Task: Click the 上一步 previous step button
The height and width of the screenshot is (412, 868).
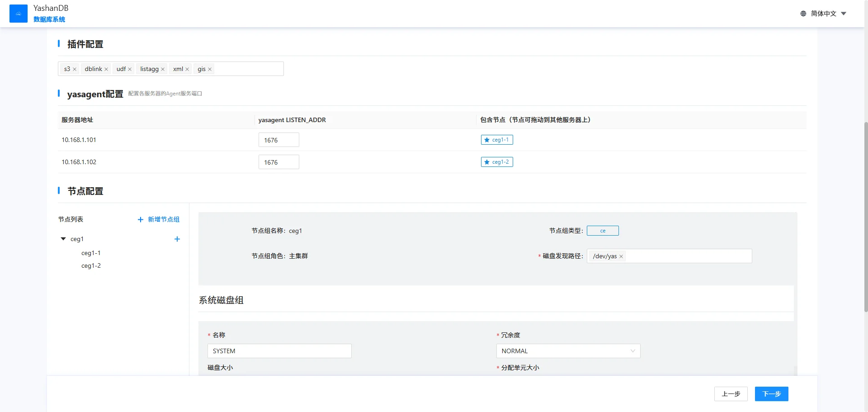Action: coord(731,394)
